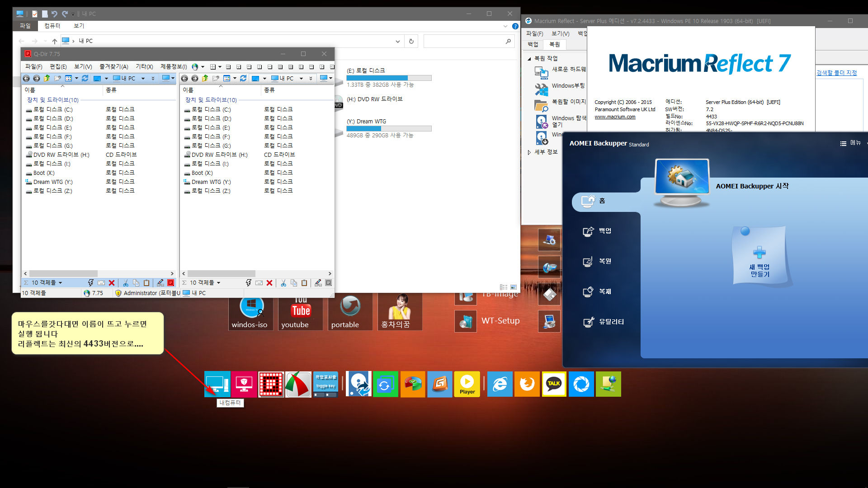The width and height of the screenshot is (868, 488).
Task: Launch the partition pie-chart dock icon
Action: click(x=413, y=384)
